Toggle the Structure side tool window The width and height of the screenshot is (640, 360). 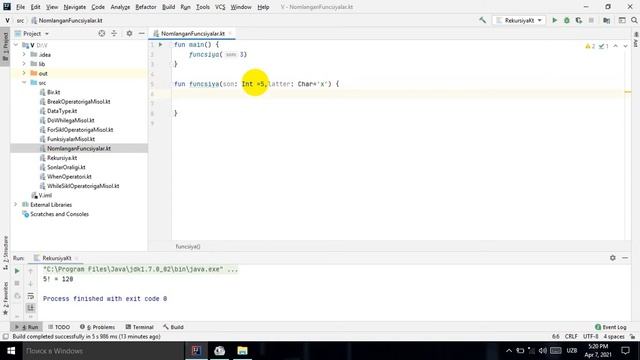5,252
